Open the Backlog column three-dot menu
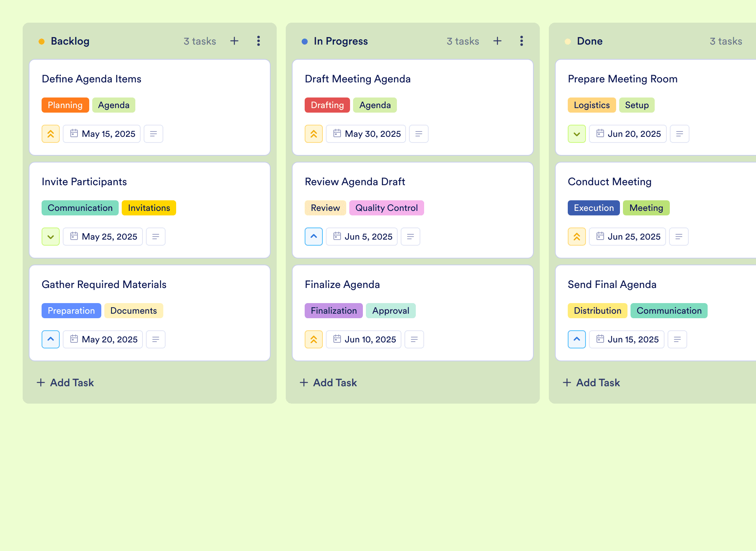 click(x=259, y=41)
